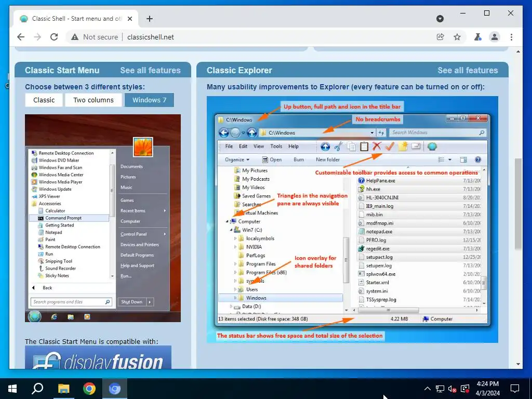Image resolution: width=532 pixels, height=399 pixels.
Task: Expand the Program Files folder triangle
Action: [235, 264]
